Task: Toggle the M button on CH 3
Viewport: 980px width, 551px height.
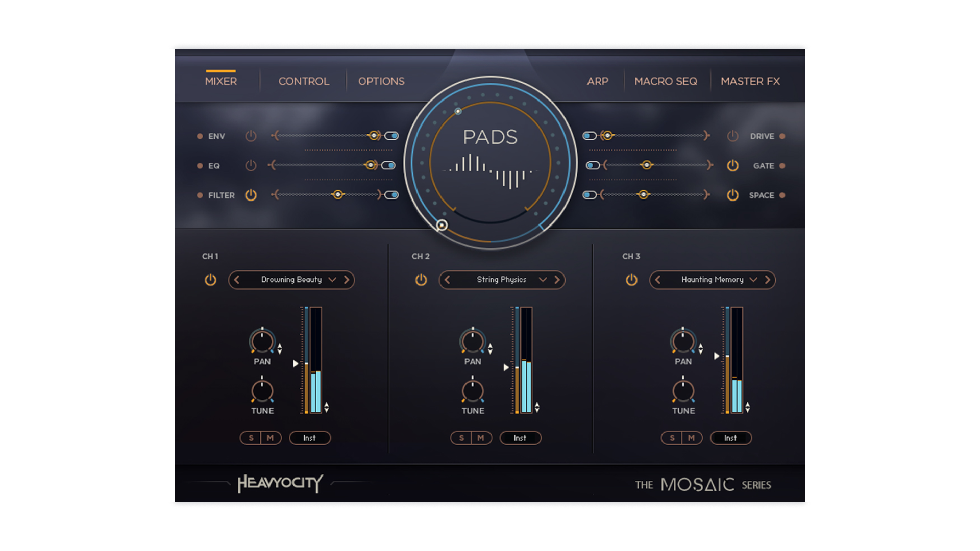Action: 692,438
